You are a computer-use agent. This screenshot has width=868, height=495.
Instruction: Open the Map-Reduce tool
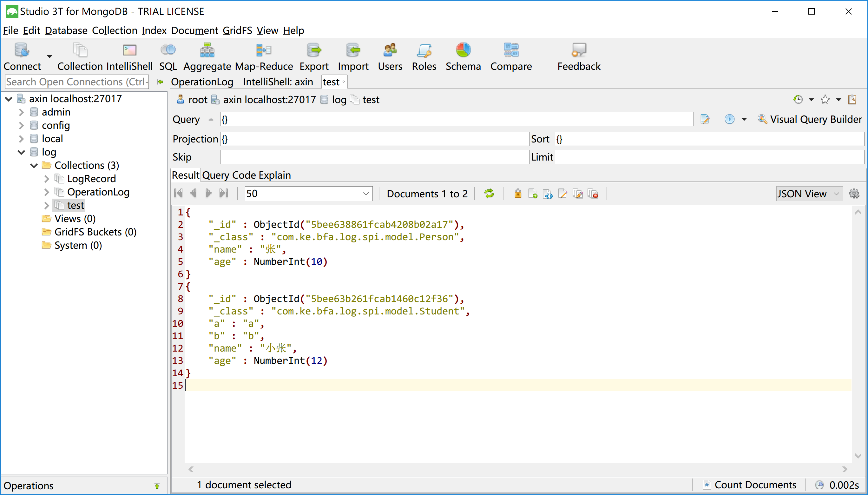264,56
